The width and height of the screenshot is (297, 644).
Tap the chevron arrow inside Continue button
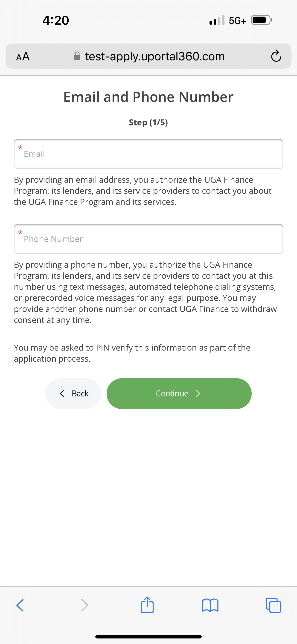coord(198,394)
